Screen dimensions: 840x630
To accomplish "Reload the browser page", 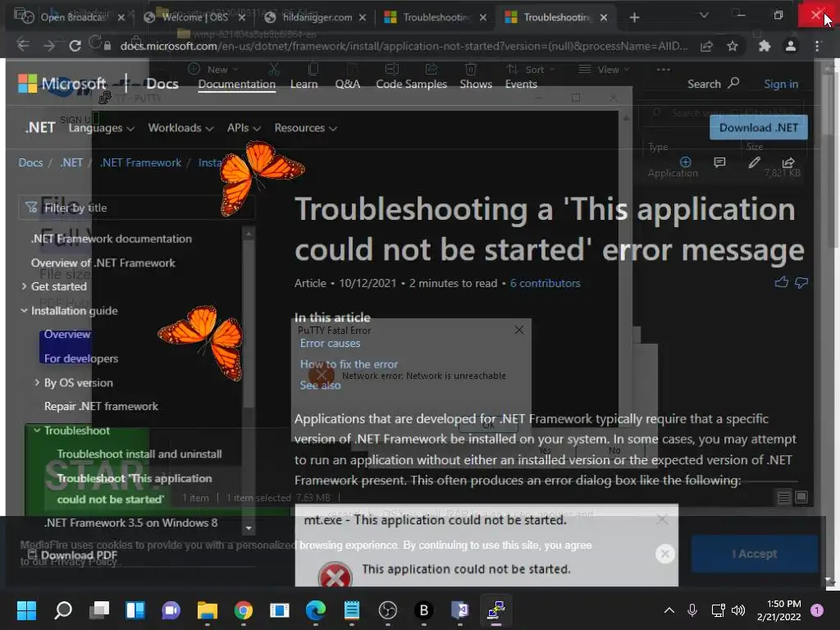I will (75, 46).
